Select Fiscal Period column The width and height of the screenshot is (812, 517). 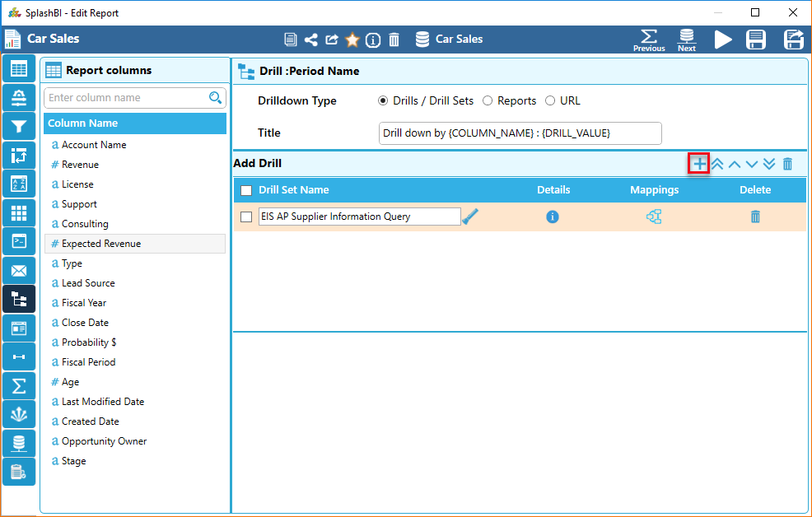tap(135, 362)
